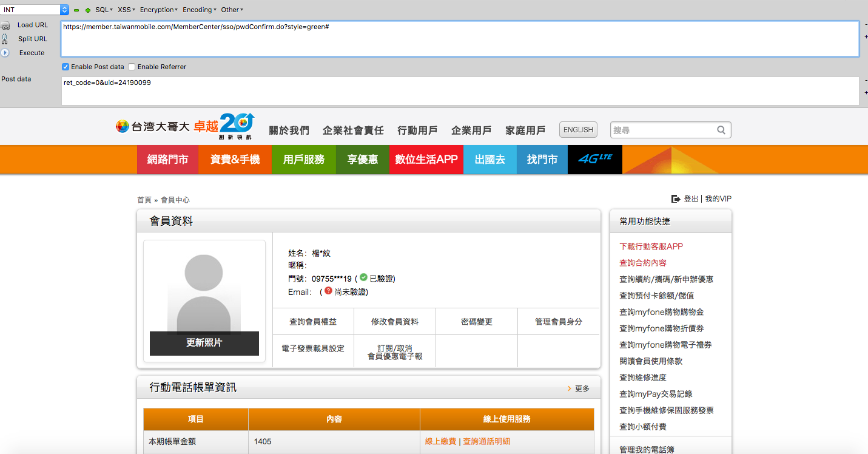Click the 密碼變更 button
Image resolution: width=868 pixels, height=454 pixels.
(477, 322)
